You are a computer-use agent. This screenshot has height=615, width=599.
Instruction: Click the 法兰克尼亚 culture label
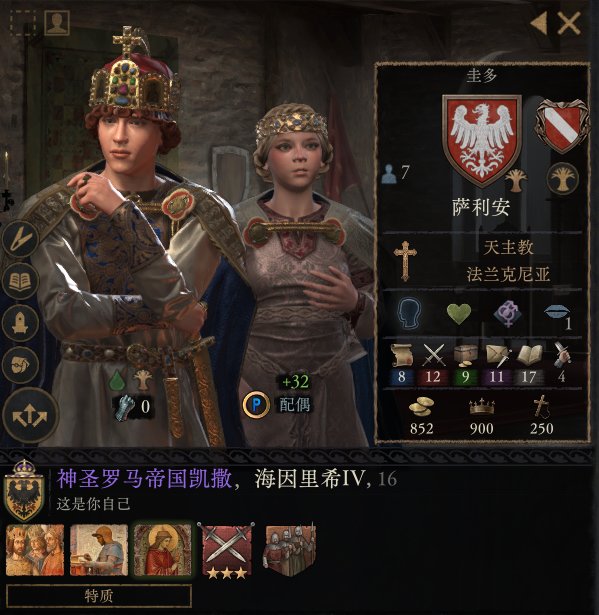tap(508, 275)
